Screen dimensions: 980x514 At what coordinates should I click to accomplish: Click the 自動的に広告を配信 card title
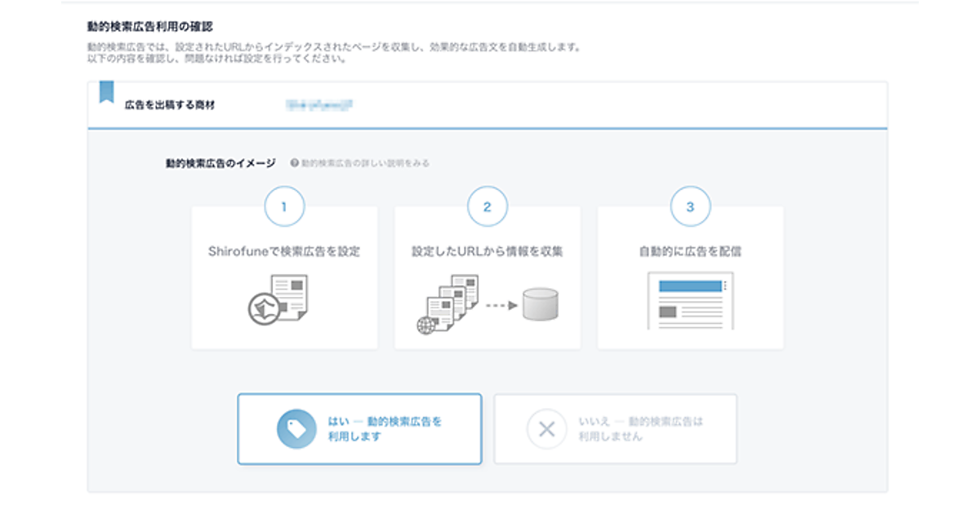tap(690, 252)
